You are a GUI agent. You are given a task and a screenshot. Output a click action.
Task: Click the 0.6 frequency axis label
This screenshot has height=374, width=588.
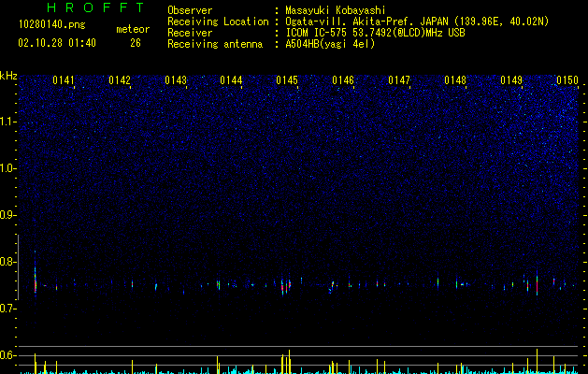pyautogui.click(x=7, y=355)
